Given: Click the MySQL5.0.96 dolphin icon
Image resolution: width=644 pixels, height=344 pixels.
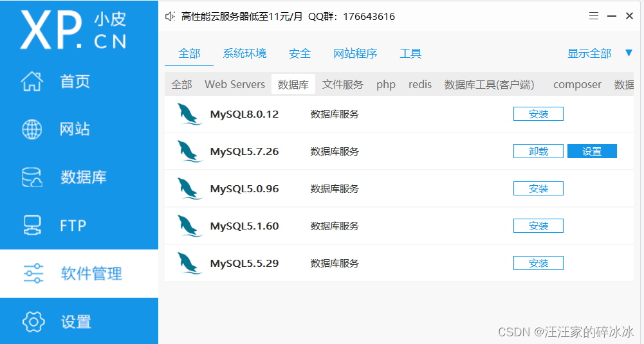Looking at the screenshot, I should 189,189.
